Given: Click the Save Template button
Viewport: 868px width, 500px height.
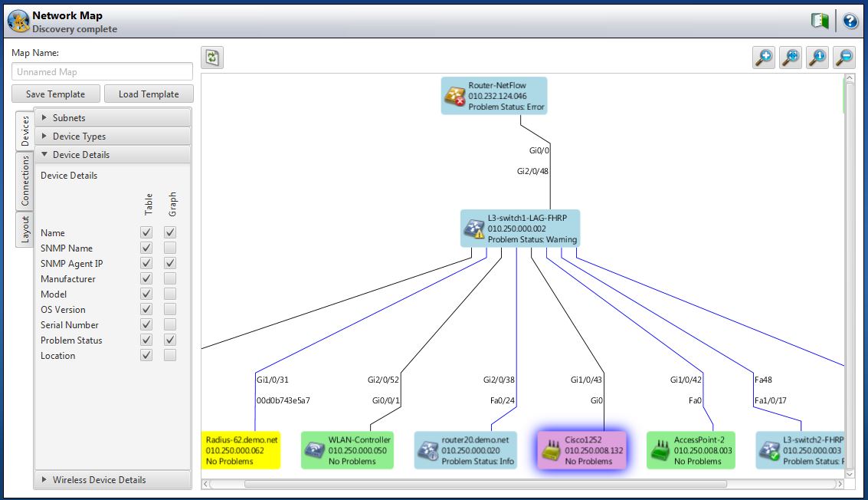Looking at the screenshot, I should [56, 94].
